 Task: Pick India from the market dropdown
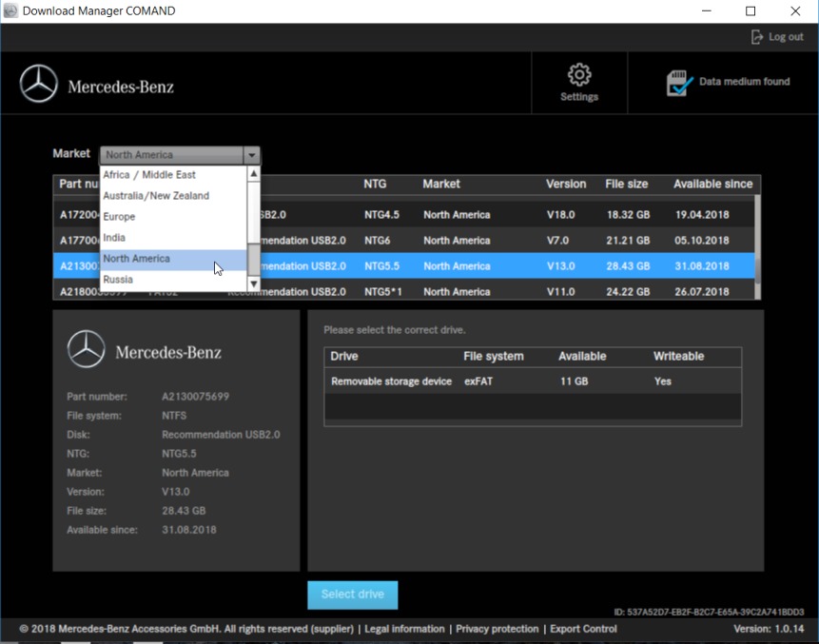pyautogui.click(x=173, y=238)
